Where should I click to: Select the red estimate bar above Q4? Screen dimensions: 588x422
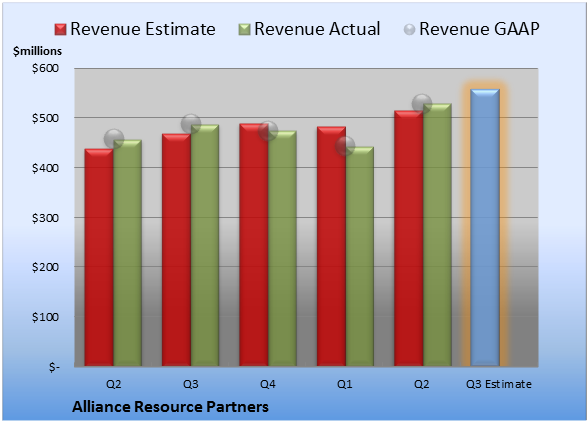254,245
